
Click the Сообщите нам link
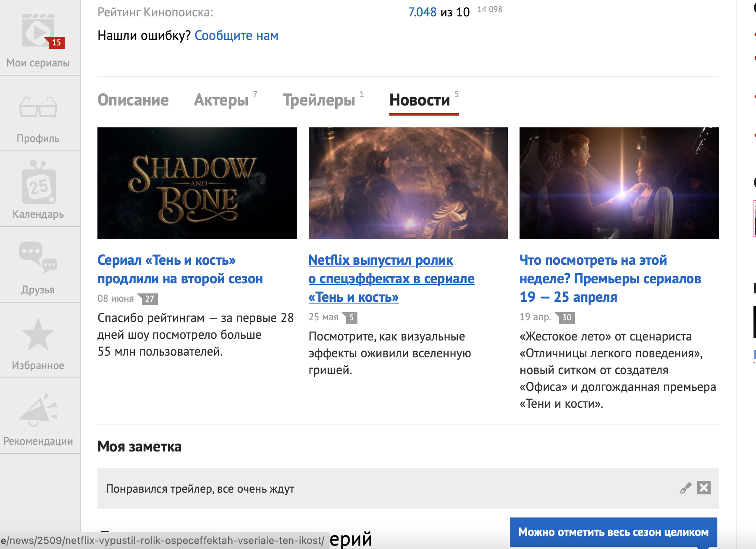point(236,36)
